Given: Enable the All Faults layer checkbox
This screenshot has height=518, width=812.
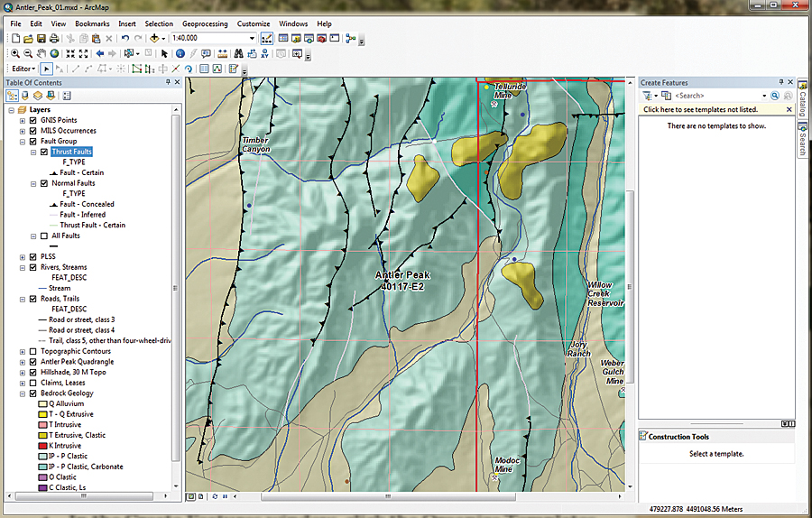Looking at the screenshot, I should 44,236.
